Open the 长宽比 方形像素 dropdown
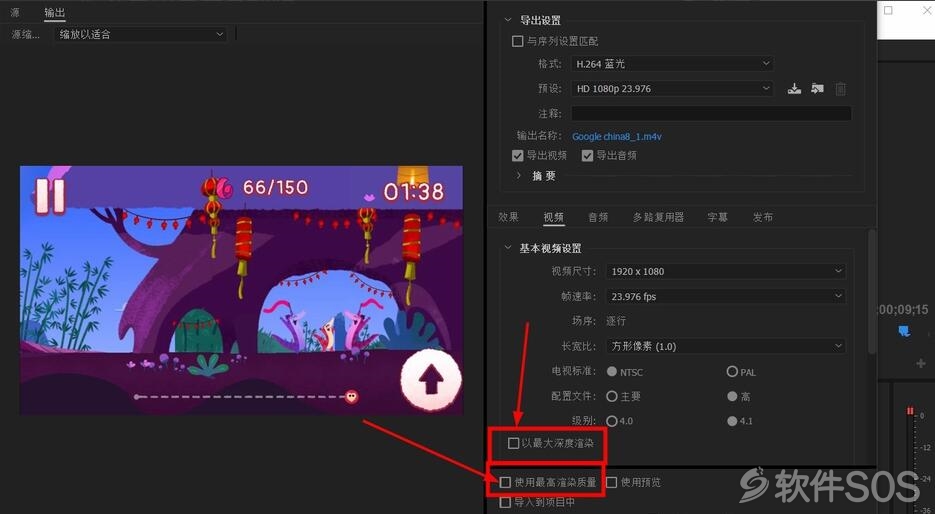935x514 pixels. [726, 346]
